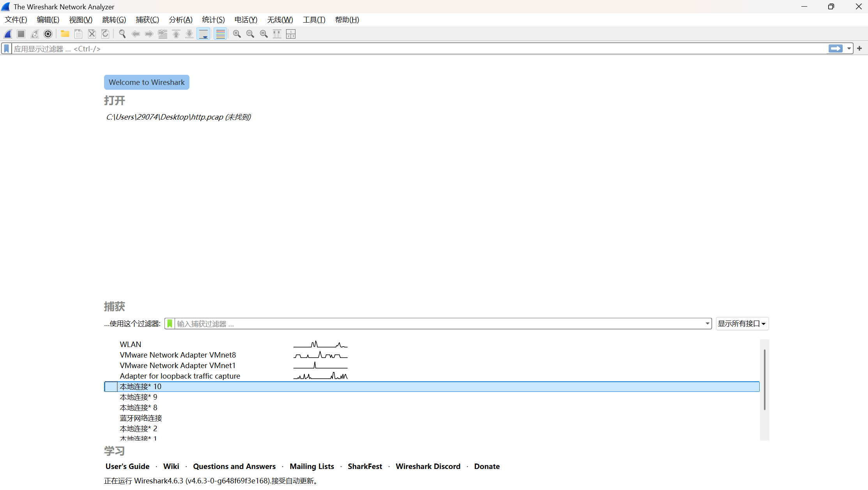The height and width of the screenshot is (490, 868).
Task: Open the 捕获(C) menu
Action: pos(147,20)
